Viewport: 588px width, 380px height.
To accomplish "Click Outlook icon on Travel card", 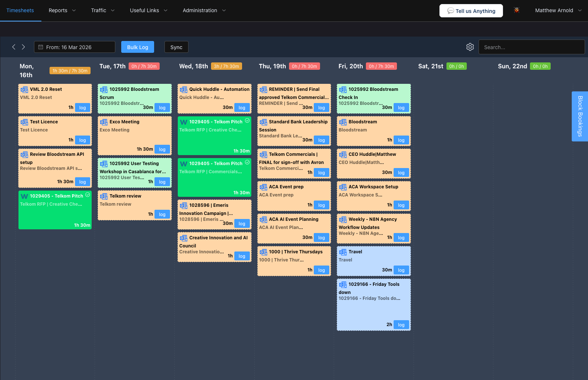I will coord(343,252).
